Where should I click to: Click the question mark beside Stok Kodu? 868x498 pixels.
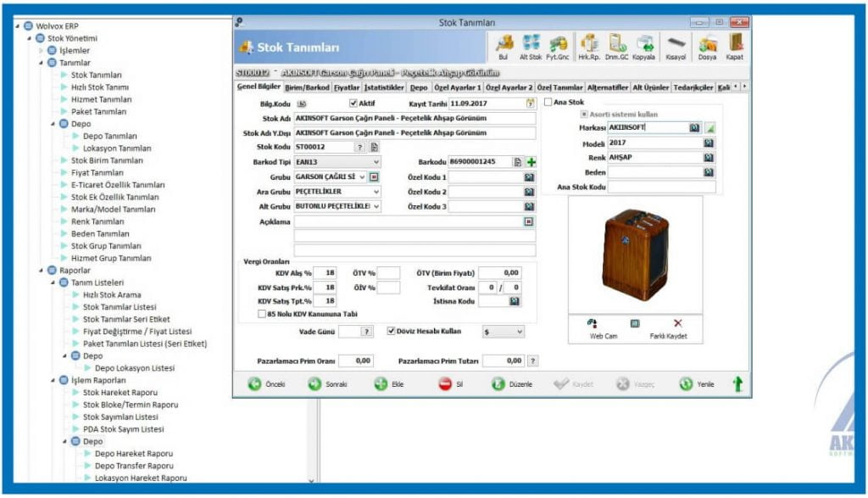point(359,148)
